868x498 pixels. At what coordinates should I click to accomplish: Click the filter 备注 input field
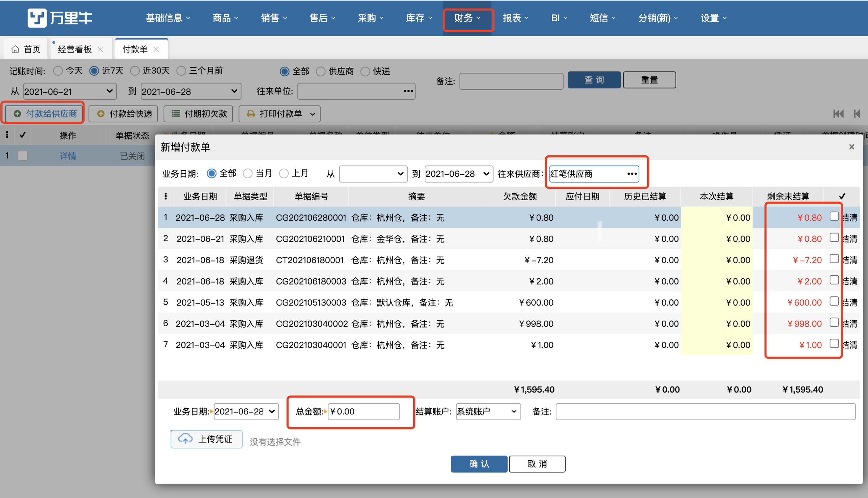pos(511,81)
